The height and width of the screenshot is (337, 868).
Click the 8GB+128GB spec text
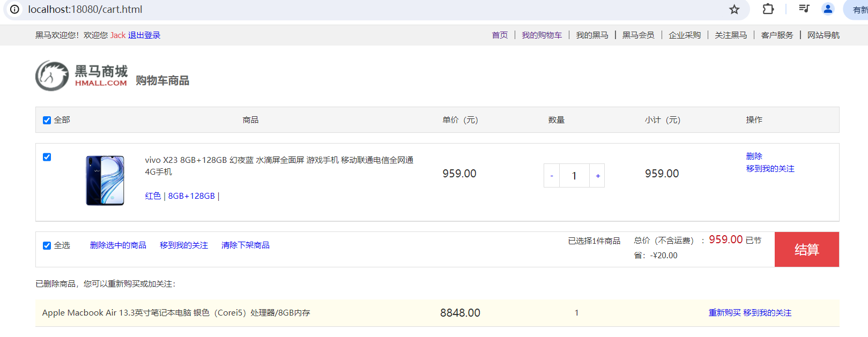[191, 196]
